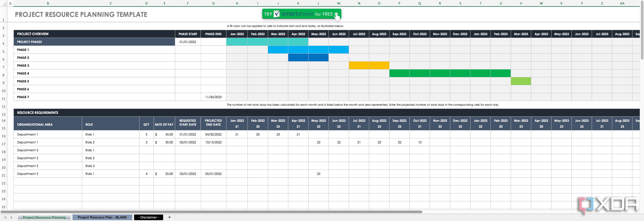Click the plus icon to add a new sheet
Screen dimensions: 644x221
(169, 217)
